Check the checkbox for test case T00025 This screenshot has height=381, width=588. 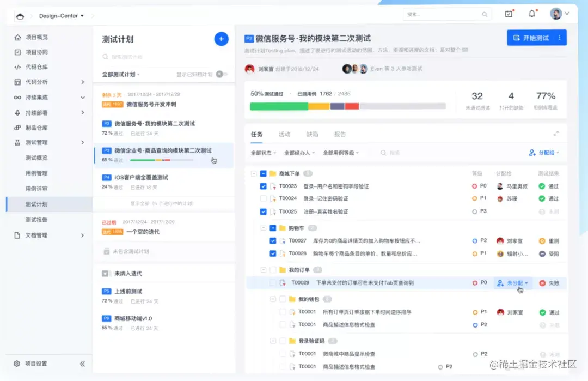pyautogui.click(x=263, y=211)
